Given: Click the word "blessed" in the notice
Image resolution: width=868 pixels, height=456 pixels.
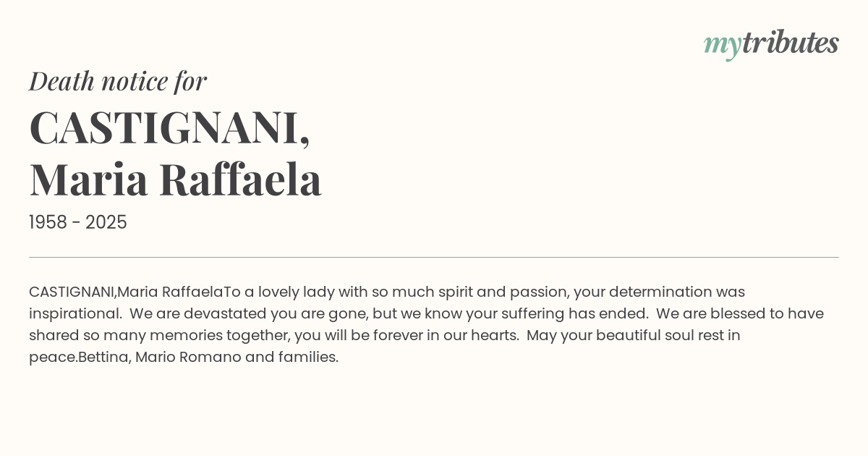Looking at the screenshot, I should click(730, 313).
